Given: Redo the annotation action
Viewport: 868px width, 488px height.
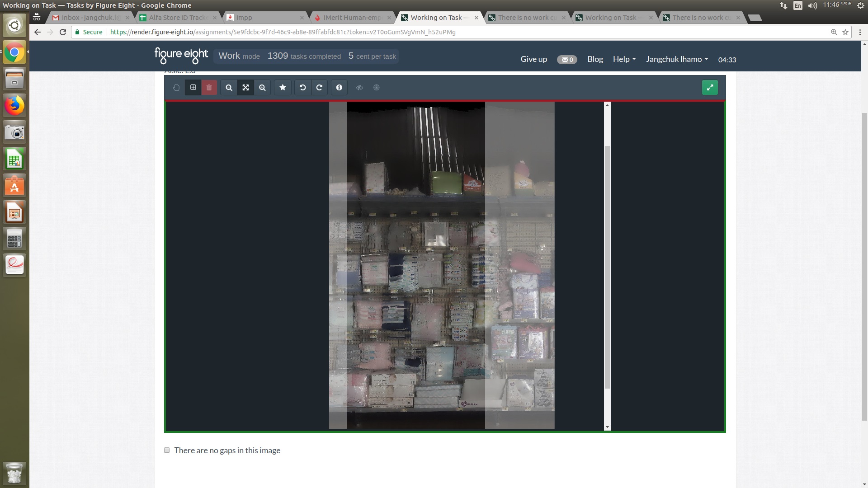Looking at the screenshot, I should pos(319,88).
